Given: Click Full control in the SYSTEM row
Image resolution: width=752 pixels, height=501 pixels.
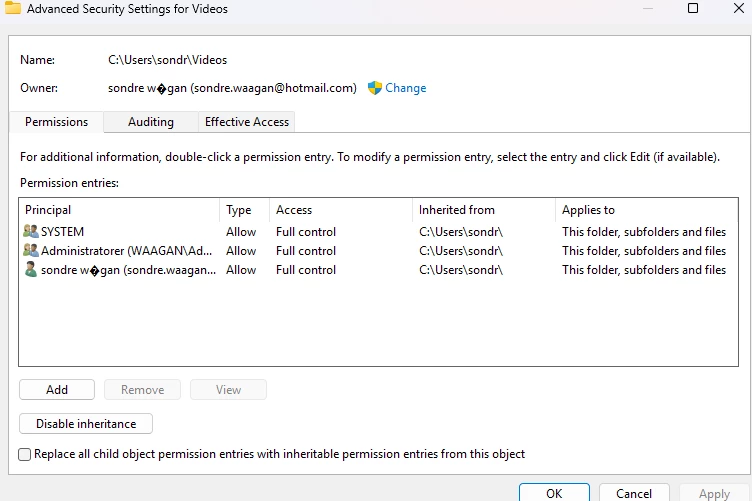Looking at the screenshot, I should tap(306, 232).
